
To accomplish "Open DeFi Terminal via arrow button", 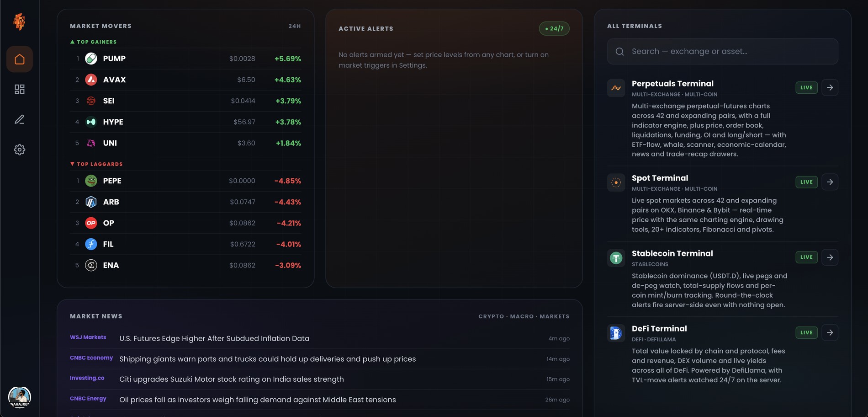I will pos(830,332).
